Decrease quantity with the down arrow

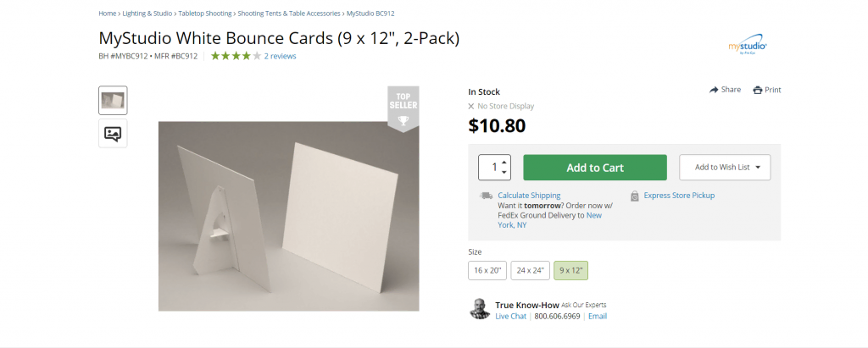504,173
